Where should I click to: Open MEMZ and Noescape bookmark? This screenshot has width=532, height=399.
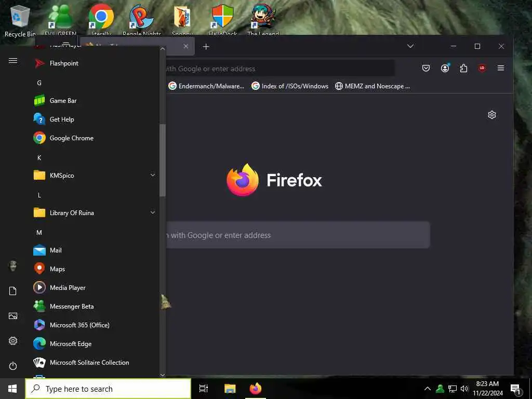(x=372, y=86)
